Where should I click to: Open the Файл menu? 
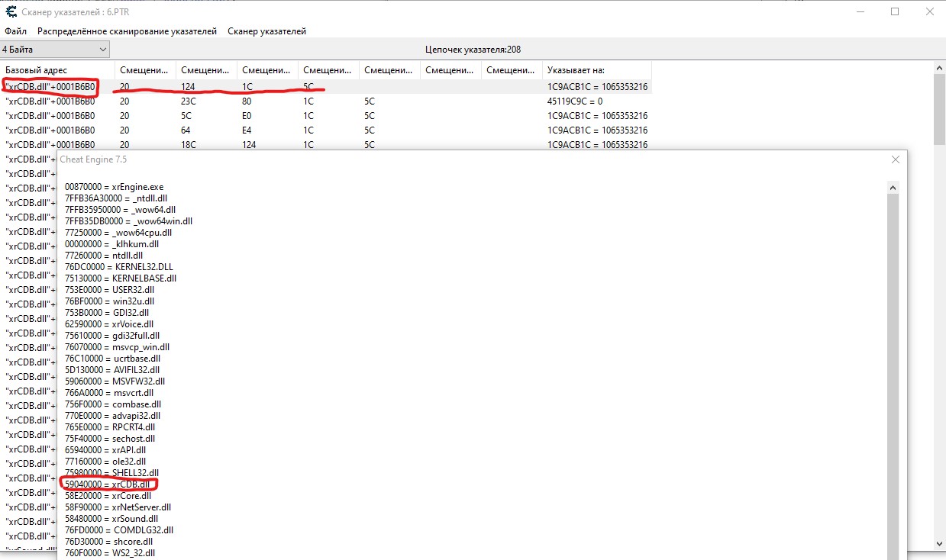(x=16, y=31)
